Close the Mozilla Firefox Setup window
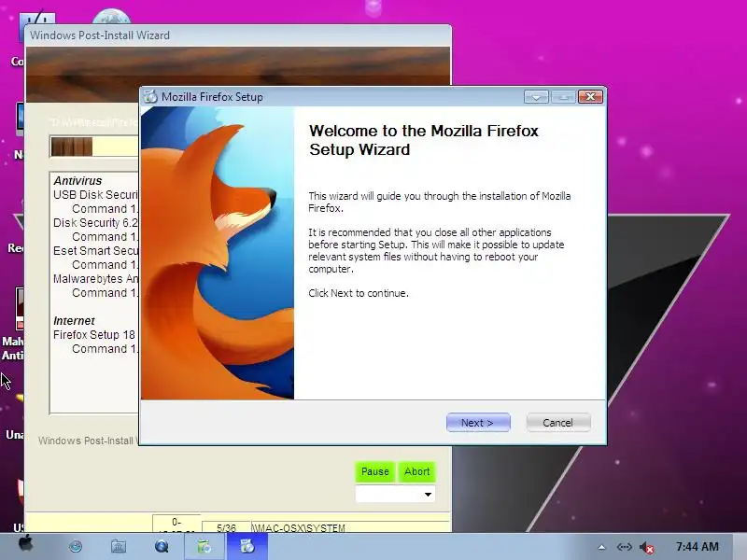Image resolution: width=747 pixels, height=560 pixels. click(590, 97)
